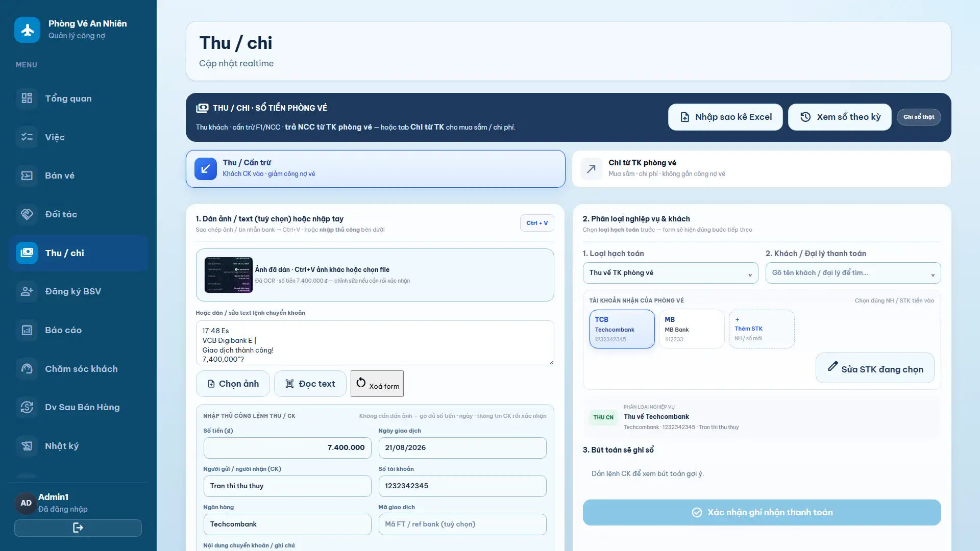Open Chăm sóc khách headset icon

coord(27,368)
